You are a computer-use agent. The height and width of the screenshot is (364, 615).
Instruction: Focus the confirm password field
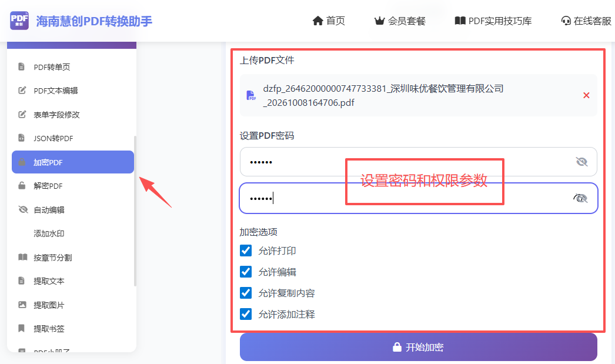tap(419, 198)
